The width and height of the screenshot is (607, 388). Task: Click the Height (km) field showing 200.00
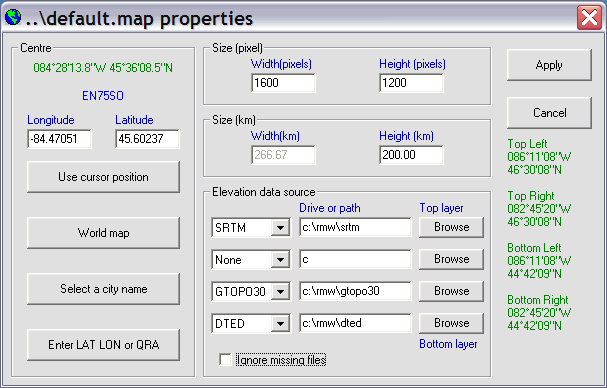pyautogui.click(x=411, y=155)
